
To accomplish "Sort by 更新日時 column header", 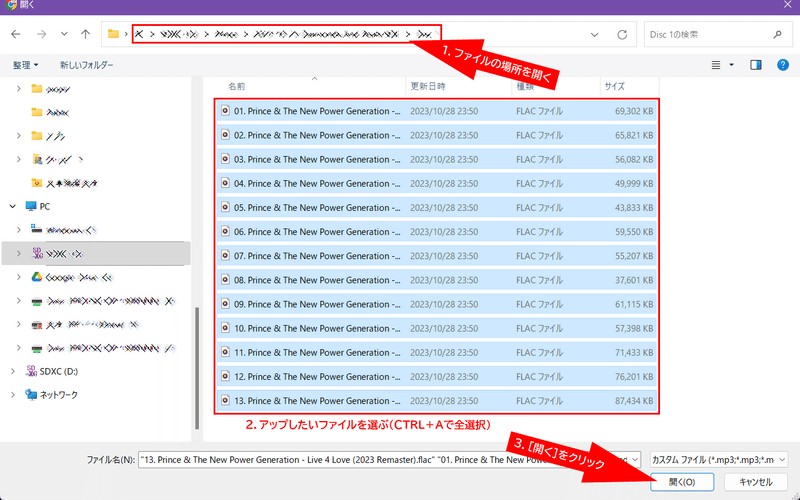I will pos(428,86).
